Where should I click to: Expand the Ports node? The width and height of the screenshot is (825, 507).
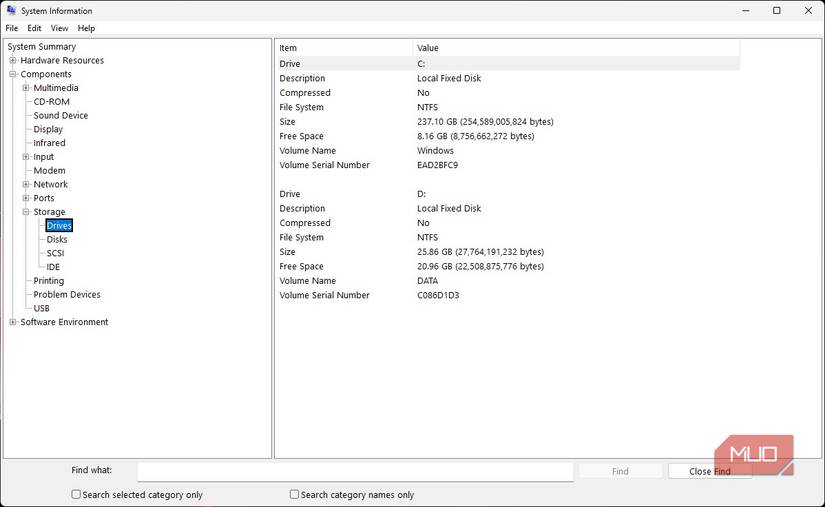26,198
